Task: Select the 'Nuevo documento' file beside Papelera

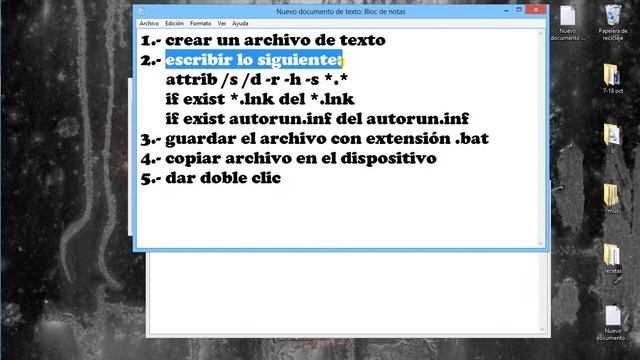Action: (x=567, y=23)
